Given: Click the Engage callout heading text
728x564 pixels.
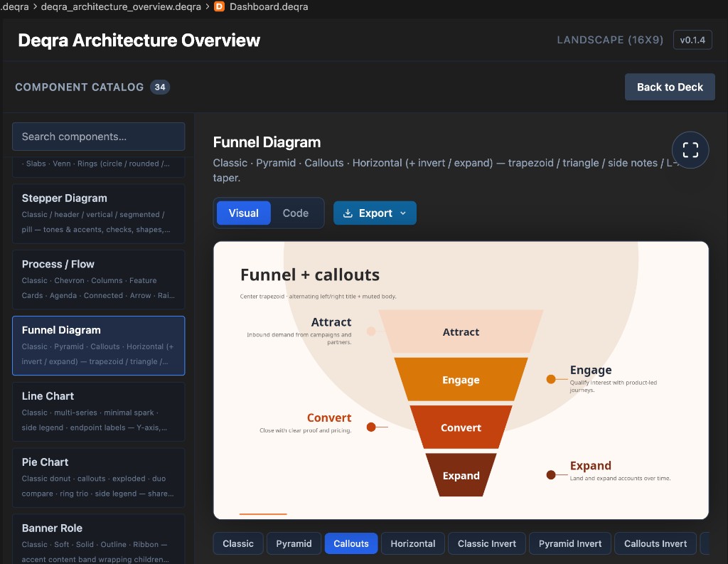Looking at the screenshot, I should (x=591, y=370).
